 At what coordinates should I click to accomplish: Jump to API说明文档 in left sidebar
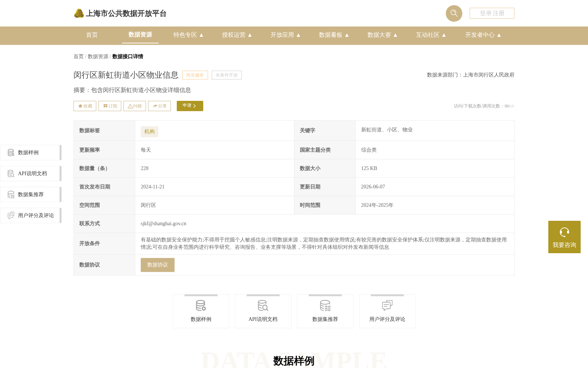[x=31, y=173]
